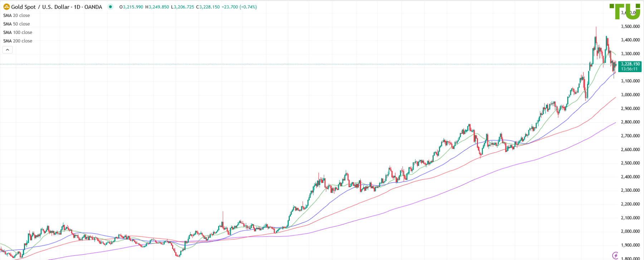This screenshot has height=260, width=644.
Task: Click the 2,500.000 price axis label
Action: (x=630, y=163)
